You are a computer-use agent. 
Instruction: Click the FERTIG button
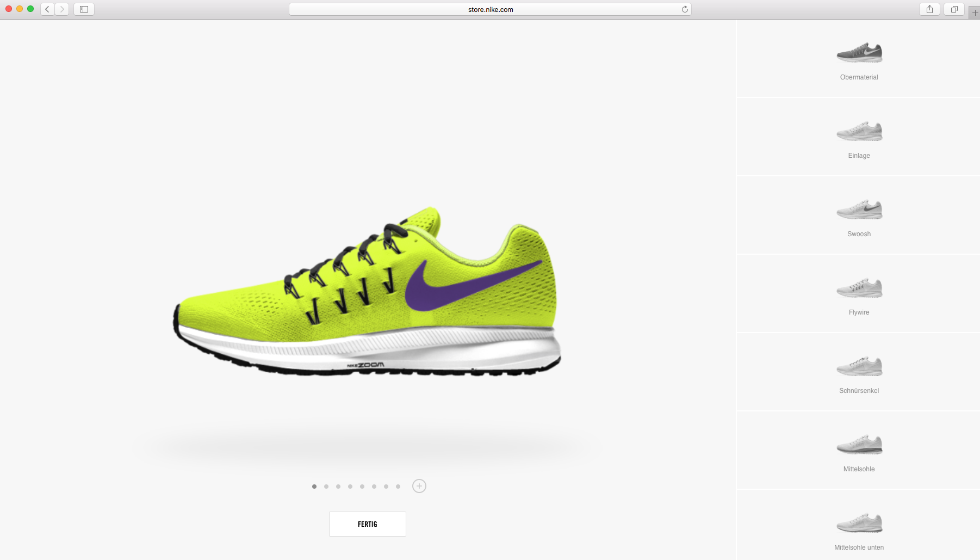368,524
